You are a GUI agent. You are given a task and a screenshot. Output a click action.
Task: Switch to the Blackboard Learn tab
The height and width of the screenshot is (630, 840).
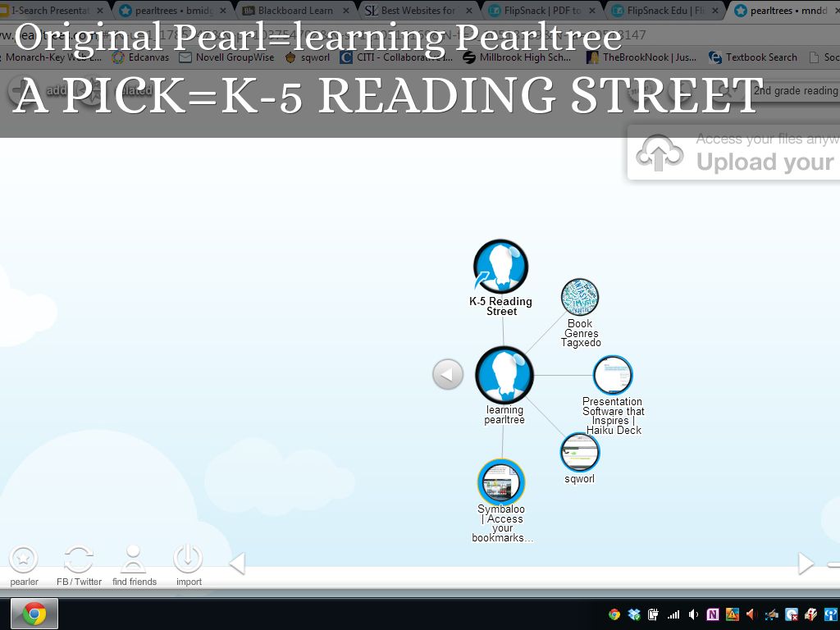point(295,11)
